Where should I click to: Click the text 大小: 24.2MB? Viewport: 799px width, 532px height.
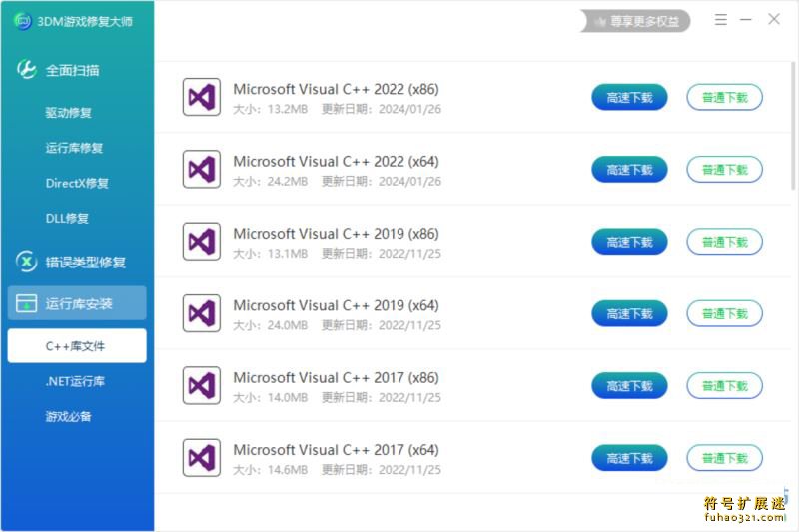pos(270,182)
